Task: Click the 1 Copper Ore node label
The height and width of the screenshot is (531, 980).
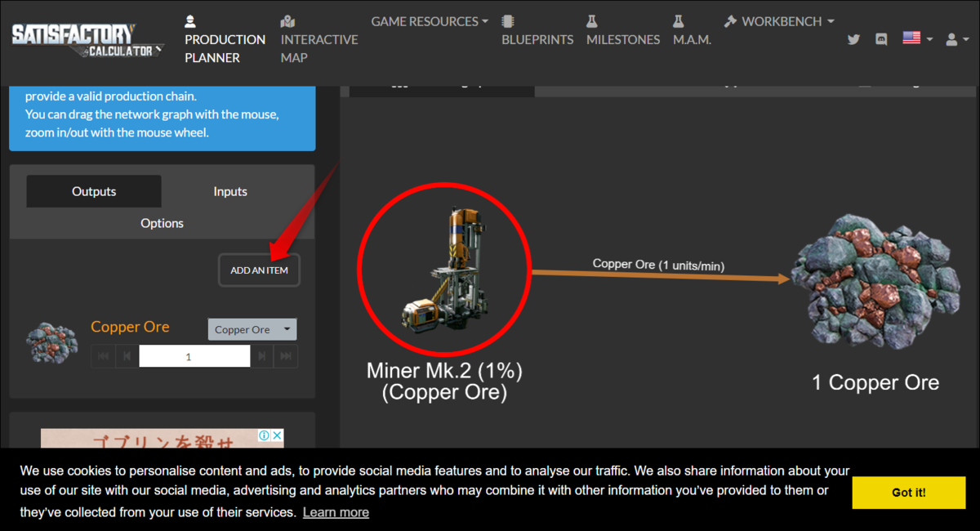Action: (x=875, y=382)
